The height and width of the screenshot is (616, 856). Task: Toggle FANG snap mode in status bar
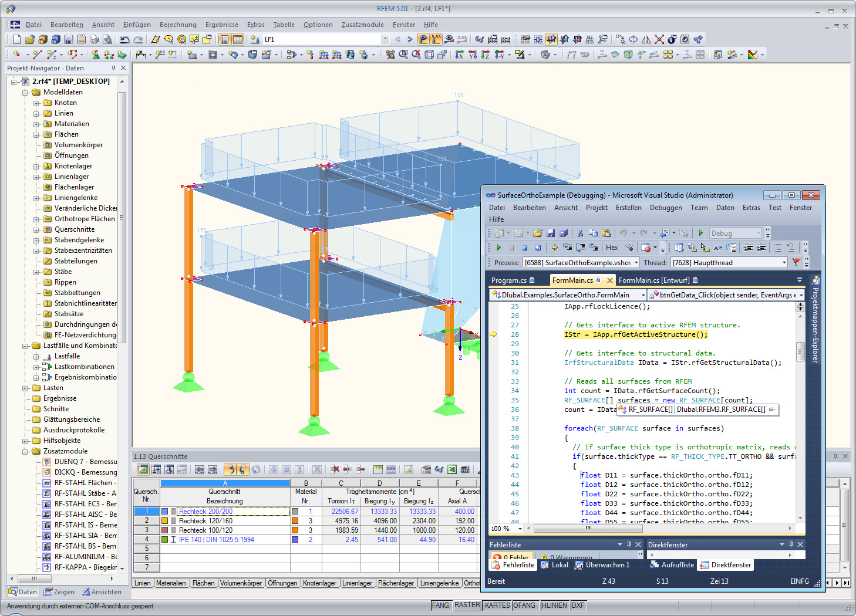click(x=441, y=605)
